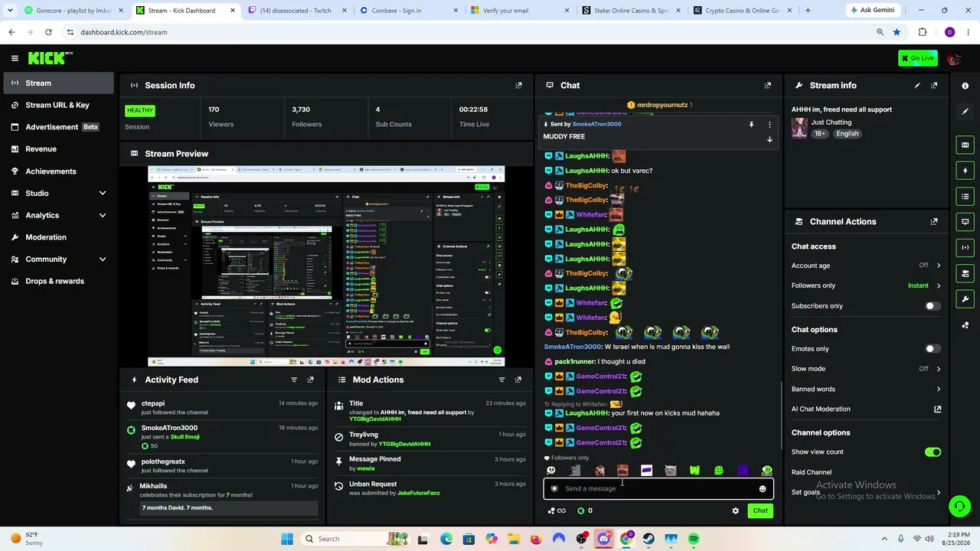Toggle the Subscribers only switch
The width and height of the screenshot is (980, 551).
tap(932, 306)
